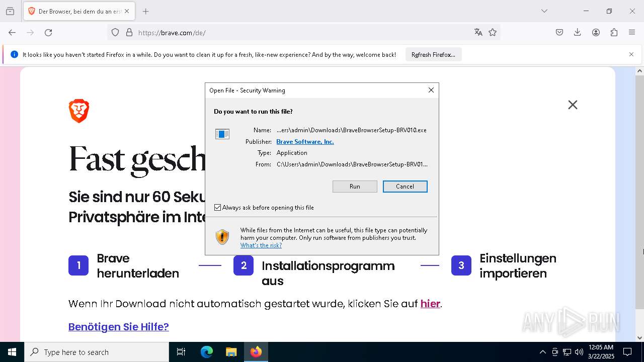
Task: Expand the list all tabs dropdown
Action: (544, 11)
